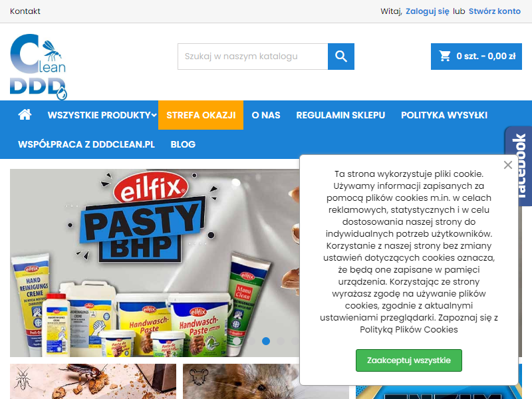The width and height of the screenshot is (532, 399).
Task: Open Polityka Wysyłki menu item
Action: point(444,115)
